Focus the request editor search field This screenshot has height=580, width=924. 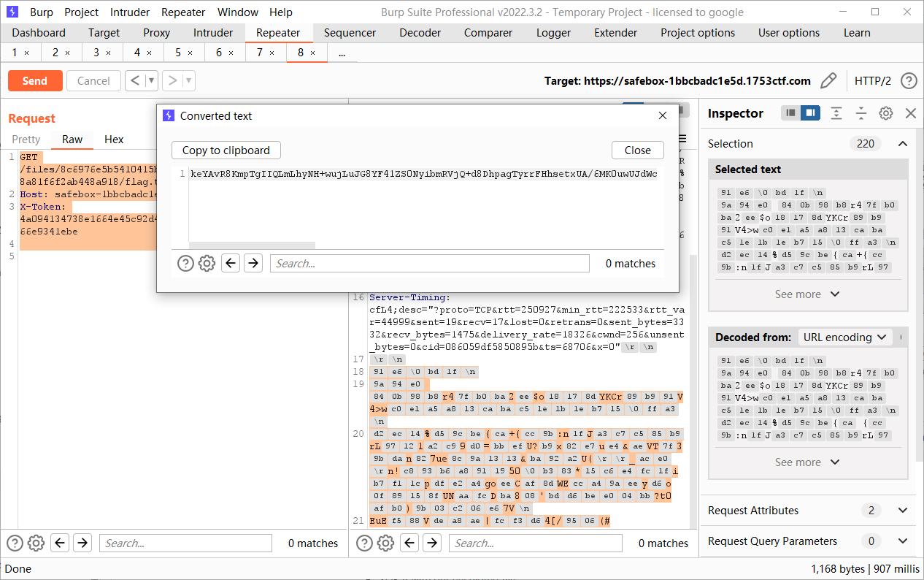tap(185, 543)
